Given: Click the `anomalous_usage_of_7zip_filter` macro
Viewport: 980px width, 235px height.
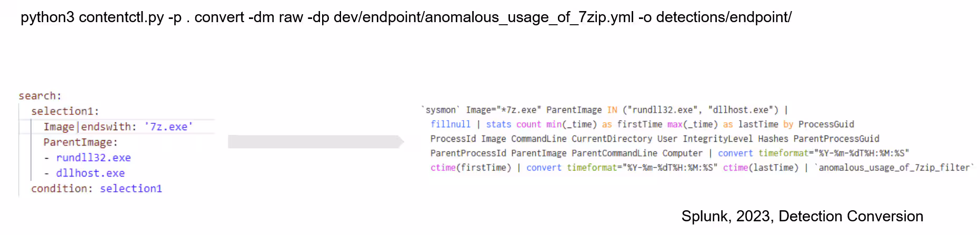Looking at the screenshot, I should point(894,168).
